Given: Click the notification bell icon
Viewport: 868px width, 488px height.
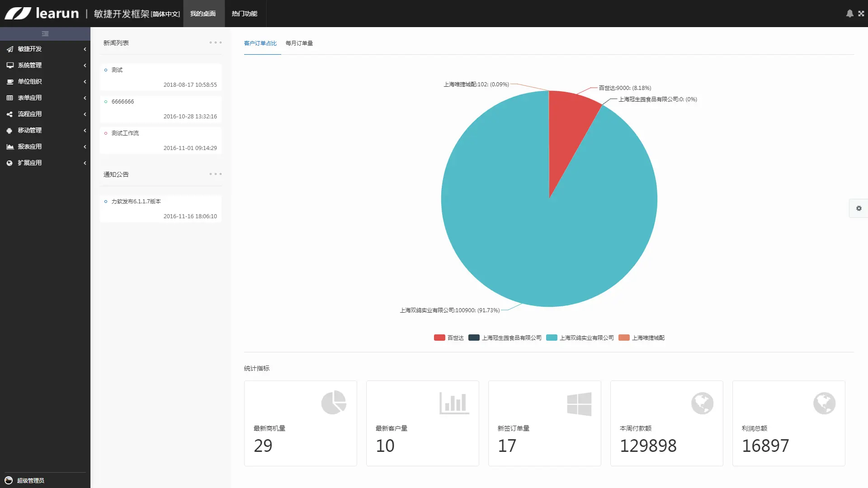Looking at the screenshot, I should (x=849, y=14).
